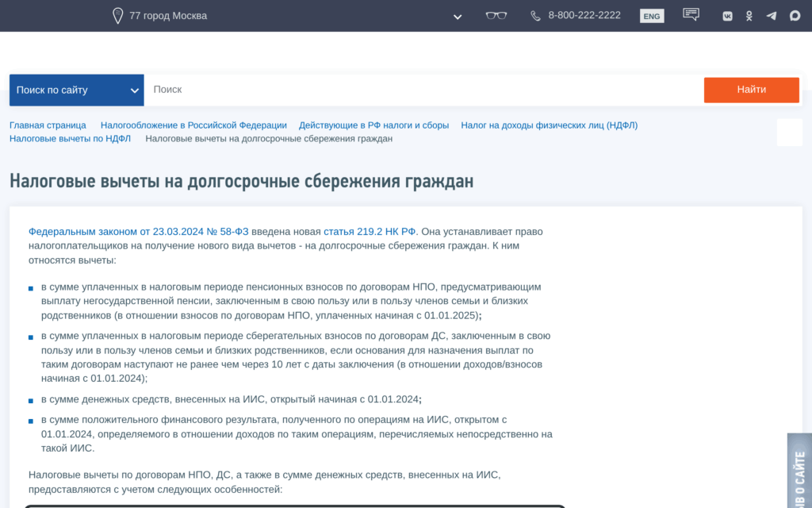Image resolution: width=812 pixels, height=508 pixels.
Task: Click page heading Налоговые вычеты на долгосрочные сбережения
Action: [241, 182]
